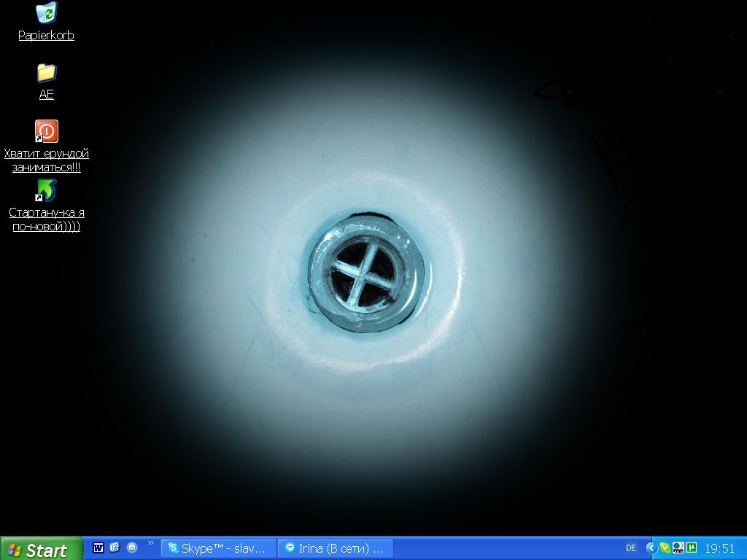
Task: Switch to the Irina chat window
Action: pyautogui.click(x=336, y=548)
